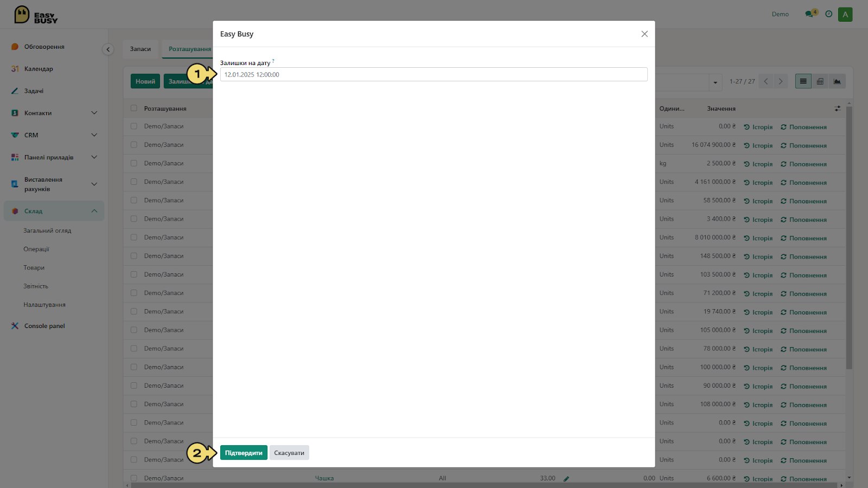Open the Запаси tab
The height and width of the screenshot is (488, 868).
point(141,49)
